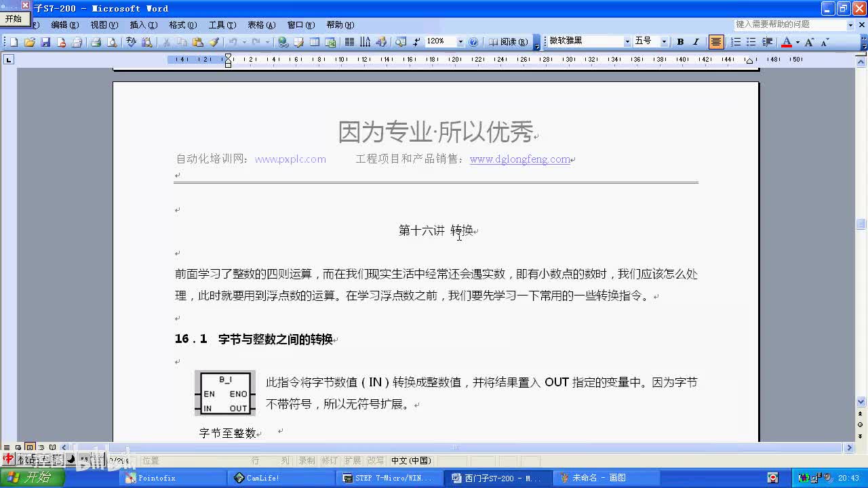Open the 帮助 (Help) menu
Screen dimensions: 868x488
pyautogui.click(x=340, y=25)
